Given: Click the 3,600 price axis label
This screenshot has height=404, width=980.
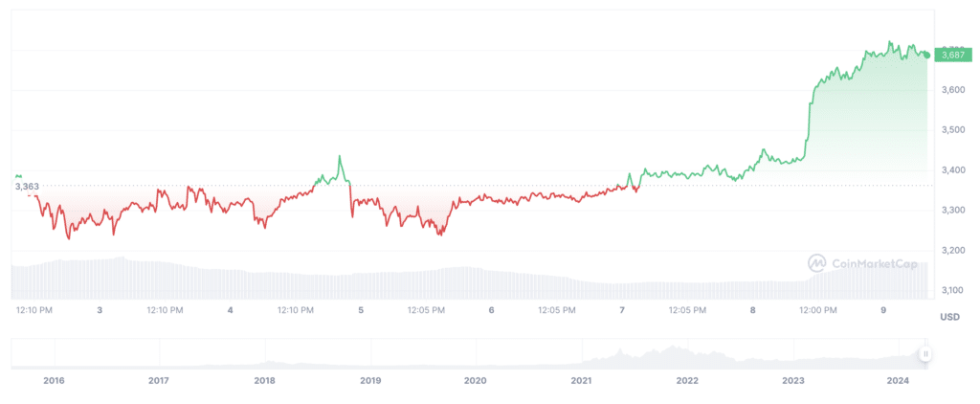Looking at the screenshot, I should coord(952,89).
